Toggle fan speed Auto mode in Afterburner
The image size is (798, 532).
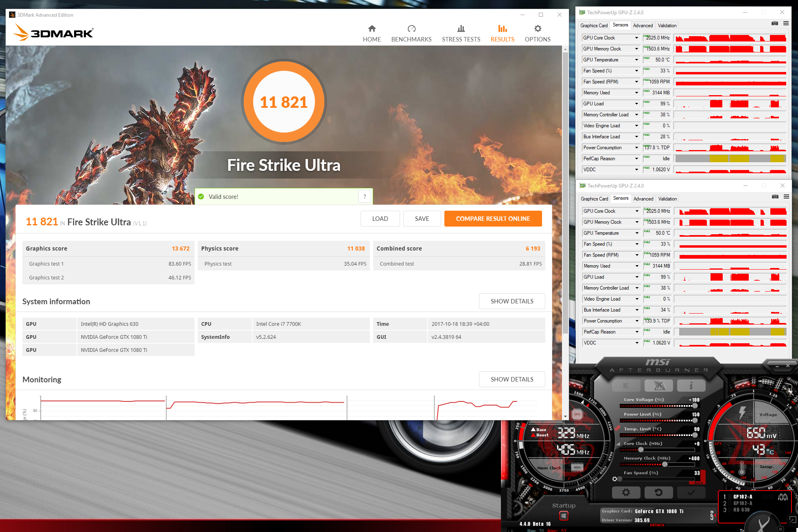coord(698,483)
